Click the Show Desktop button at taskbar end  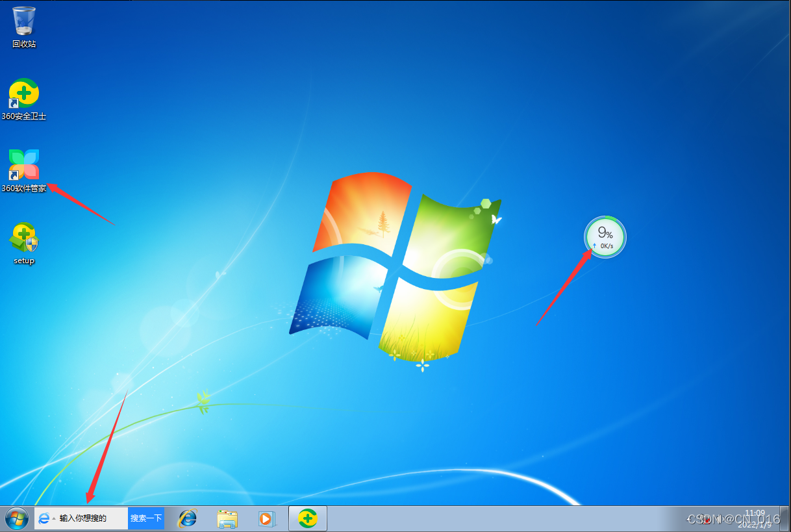[x=785, y=518]
